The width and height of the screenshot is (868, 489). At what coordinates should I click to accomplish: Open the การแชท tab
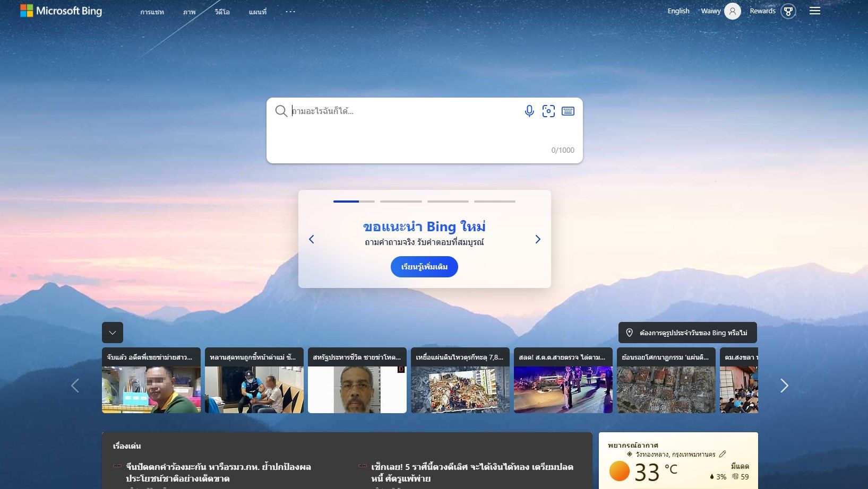coord(151,12)
